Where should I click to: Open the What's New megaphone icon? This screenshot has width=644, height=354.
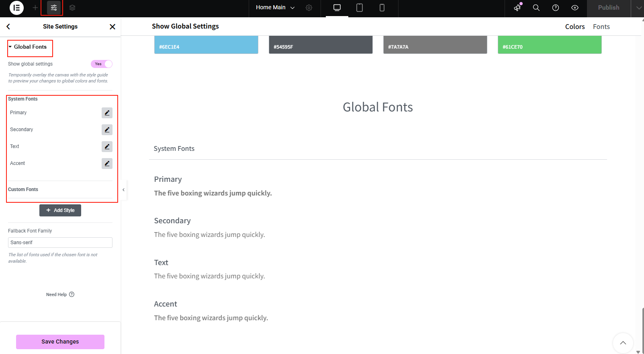[x=517, y=8]
